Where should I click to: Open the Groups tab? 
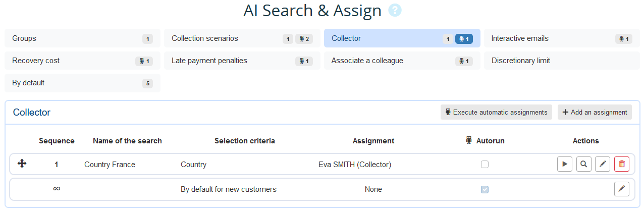coord(82,38)
